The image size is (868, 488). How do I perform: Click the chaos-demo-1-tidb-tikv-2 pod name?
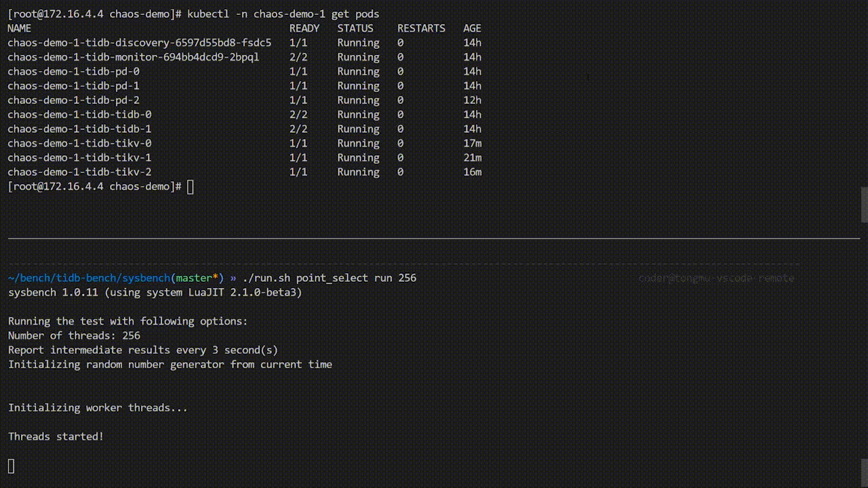pyautogui.click(x=79, y=171)
